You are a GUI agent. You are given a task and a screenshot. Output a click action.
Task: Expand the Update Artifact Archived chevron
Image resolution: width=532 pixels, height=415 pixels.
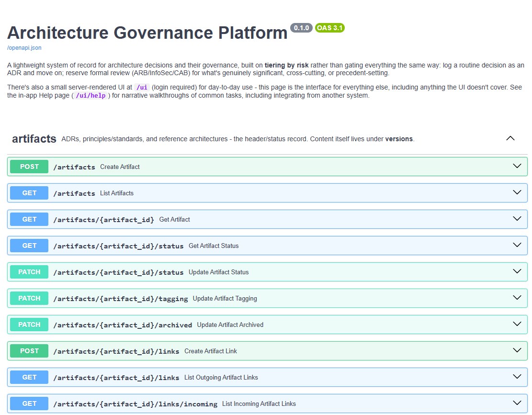click(x=517, y=324)
